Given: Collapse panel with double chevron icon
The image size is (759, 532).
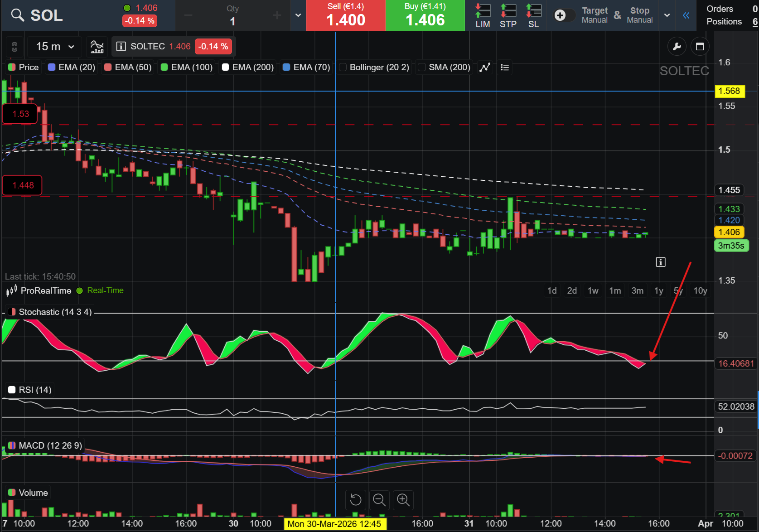Looking at the screenshot, I should coord(686,15).
